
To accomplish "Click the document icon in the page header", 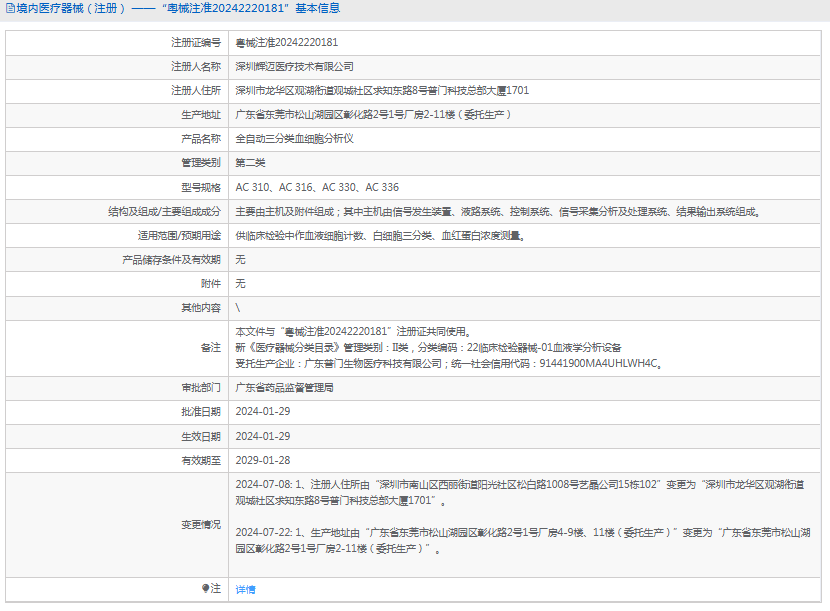I will point(10,8).
